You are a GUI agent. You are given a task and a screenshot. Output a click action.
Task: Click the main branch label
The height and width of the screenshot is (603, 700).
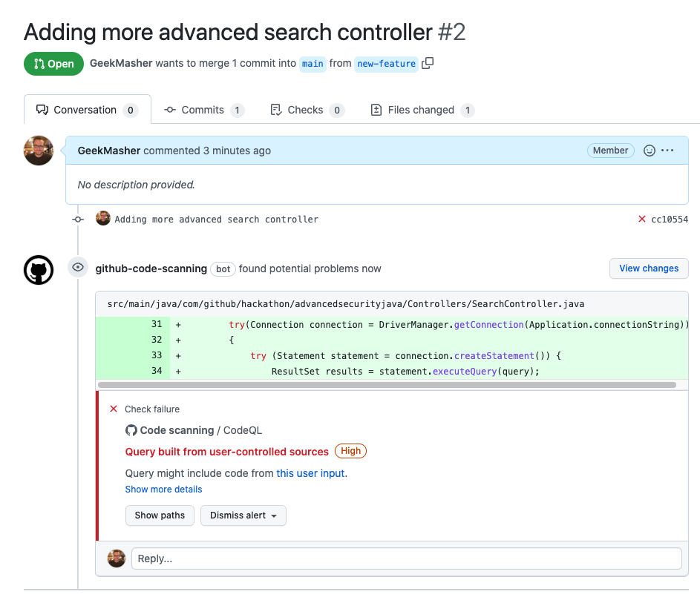(x=313, y=64)
